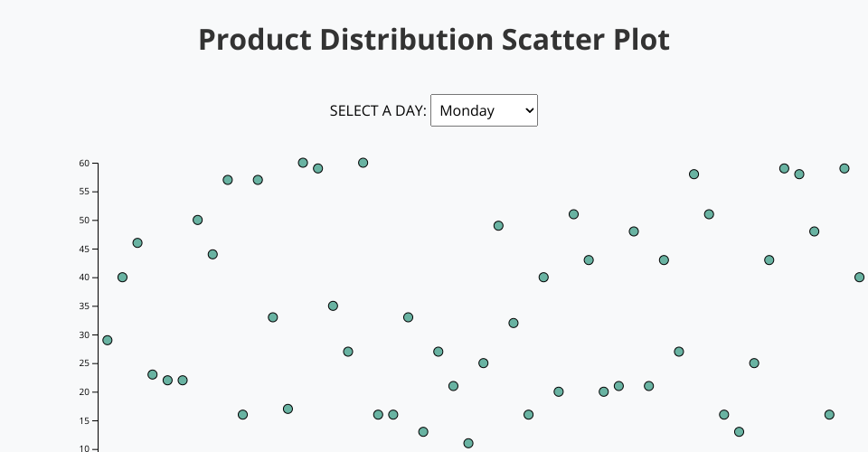The height and width of the screenshot is (452, 868).
Task: Pick the data point at value 35
Action: (x=333, y=306)
